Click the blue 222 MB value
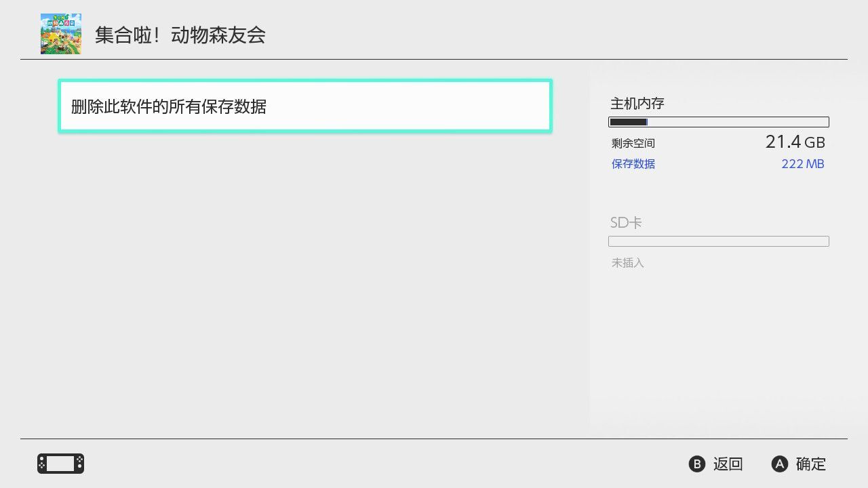 [802, 164]
